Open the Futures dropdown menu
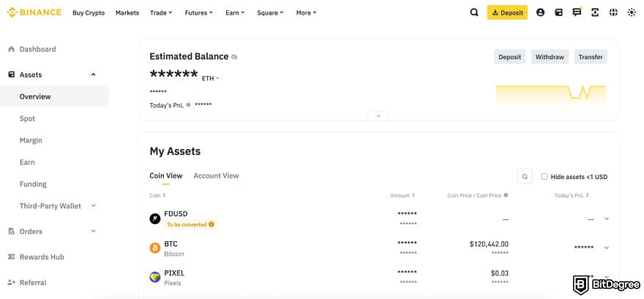The image size is (644, 299). (199, 12)
